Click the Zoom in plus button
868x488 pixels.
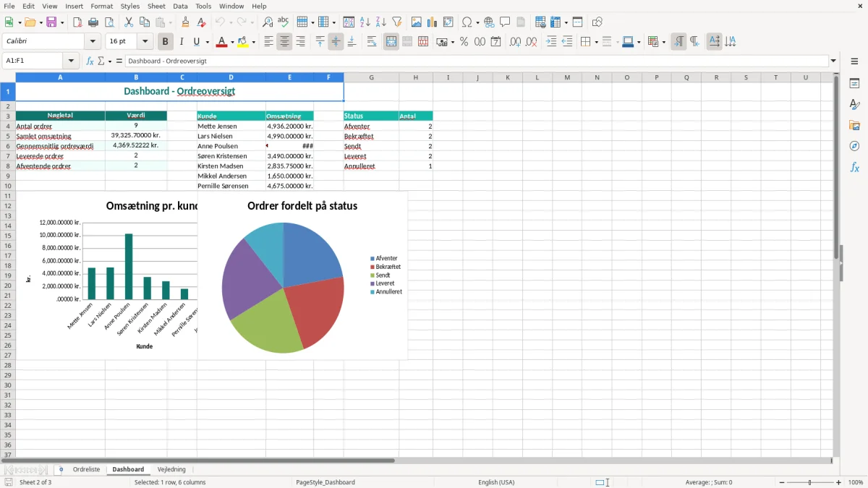[839, 482]
